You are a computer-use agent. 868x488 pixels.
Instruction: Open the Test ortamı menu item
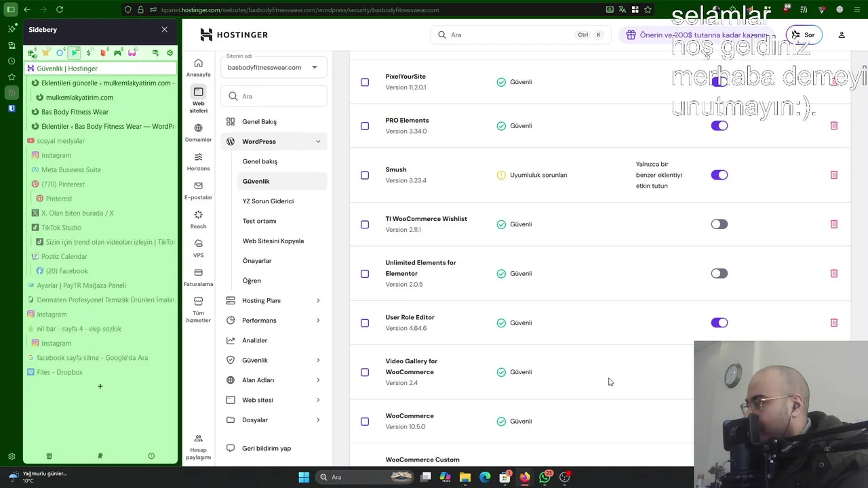[x=259, y=221]
